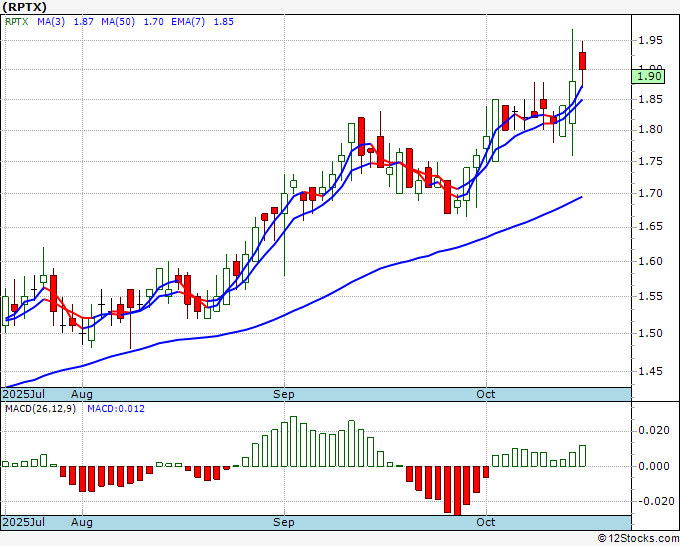Click Sep on price chart time axis
The image size is (680, 546).
(284, 394)
